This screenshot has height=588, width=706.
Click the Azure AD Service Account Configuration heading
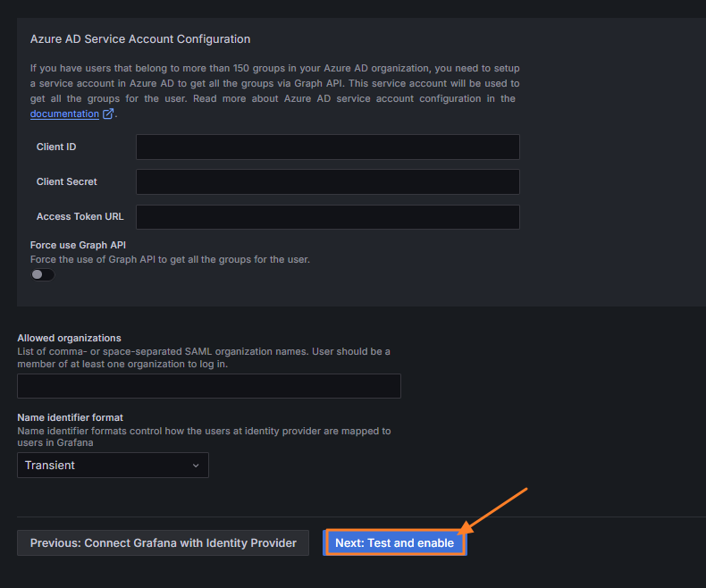[x=140, y=39]
